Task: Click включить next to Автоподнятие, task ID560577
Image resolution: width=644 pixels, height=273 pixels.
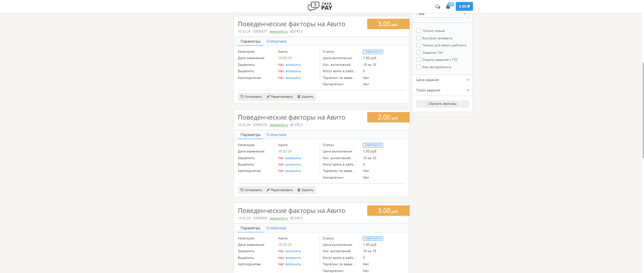Action: click(x=293, y=78)
